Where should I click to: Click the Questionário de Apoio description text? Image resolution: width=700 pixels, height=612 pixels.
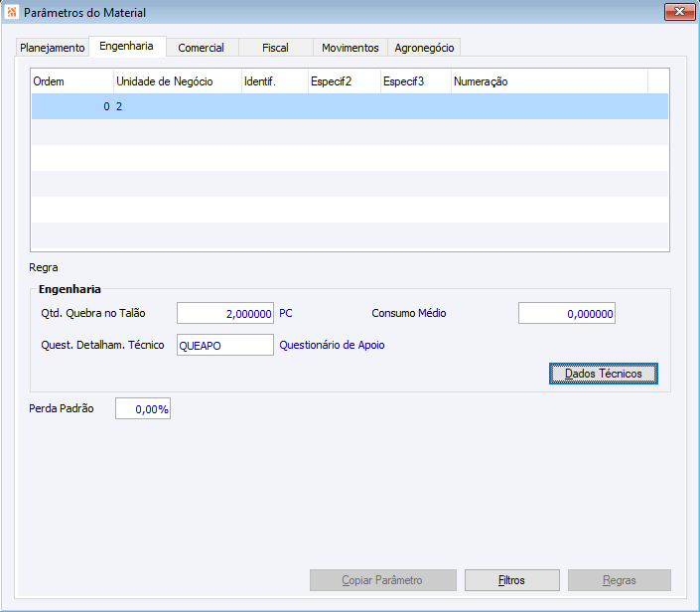tap(332, 345)
